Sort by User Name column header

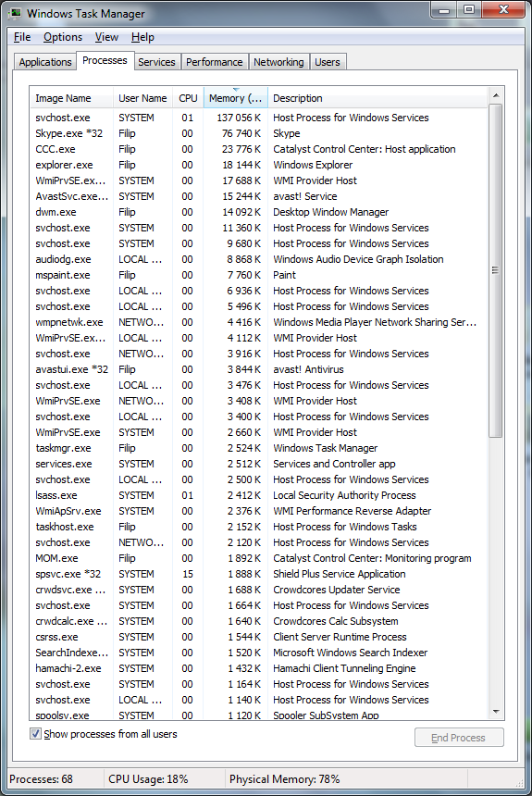point(143,98)
